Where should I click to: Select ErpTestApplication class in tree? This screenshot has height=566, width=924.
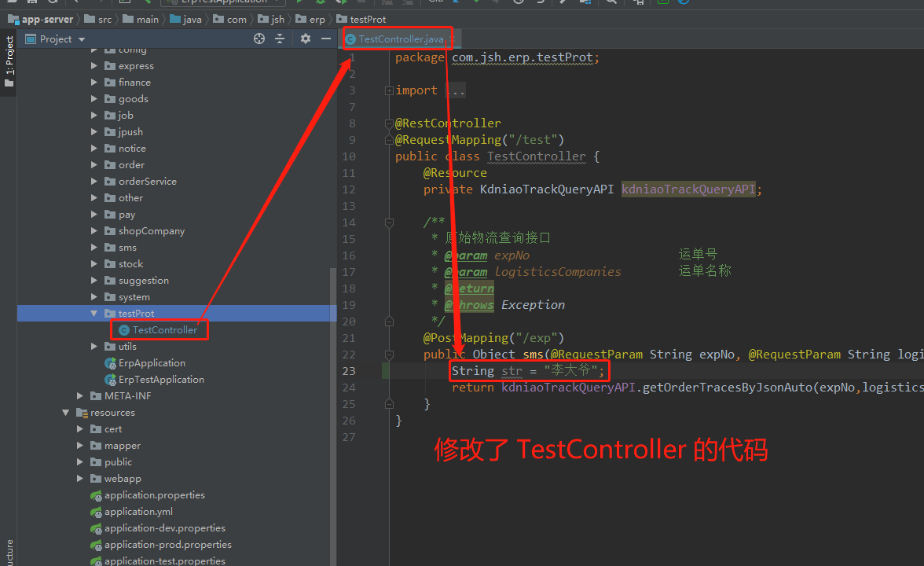point(161,380)
